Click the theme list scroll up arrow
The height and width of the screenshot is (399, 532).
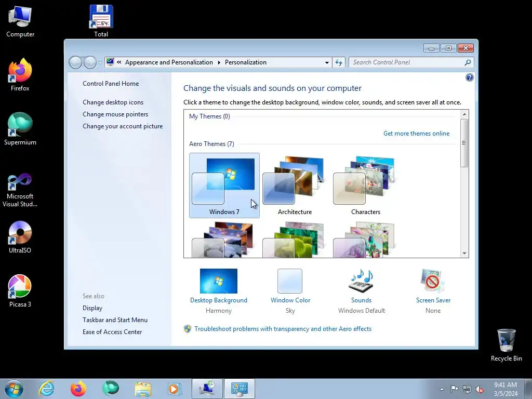click(464, 114)
